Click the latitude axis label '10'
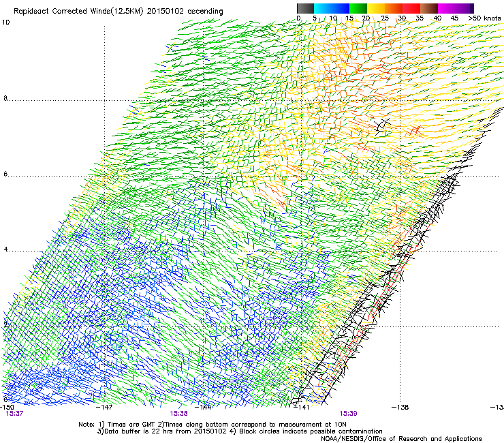Screen dimensions: 504x443 click(x=5, y=22)
